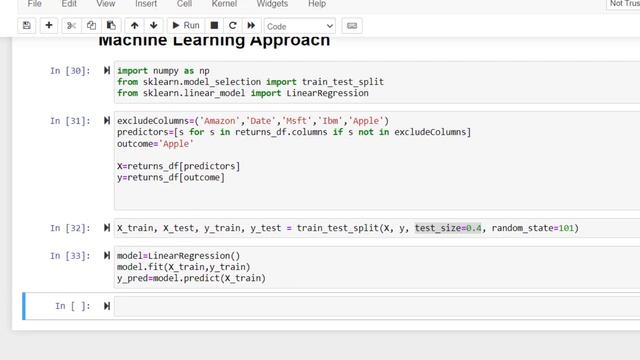
Task: Click the import numpy code cell In [30]
Action: [377, 82]
